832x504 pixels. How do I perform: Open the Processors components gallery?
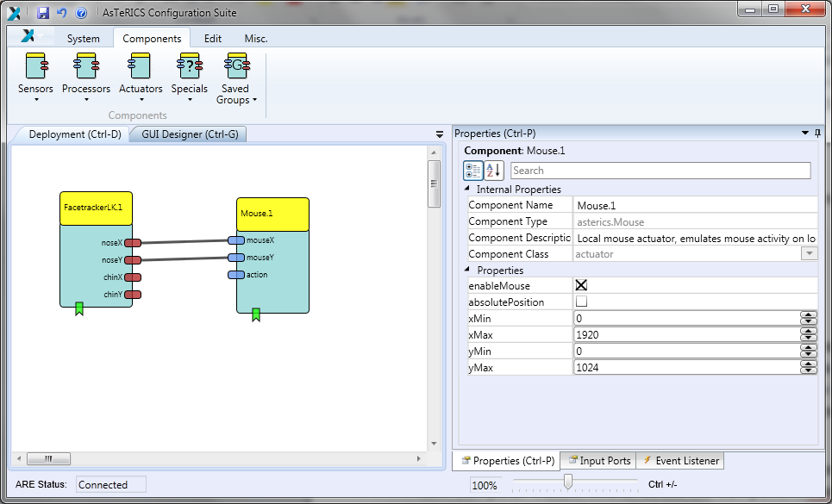click(x=86, y=78)
